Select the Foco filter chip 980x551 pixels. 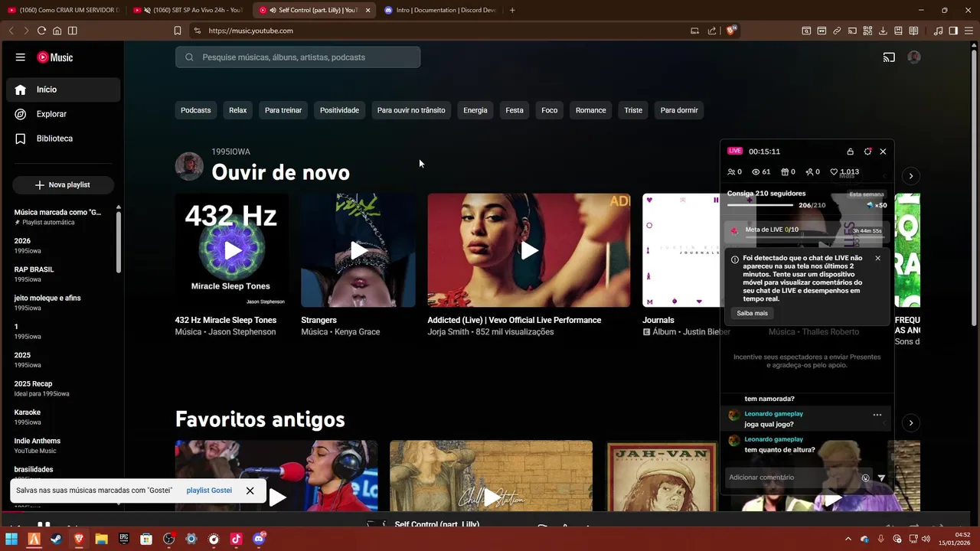tap(550, 110)
